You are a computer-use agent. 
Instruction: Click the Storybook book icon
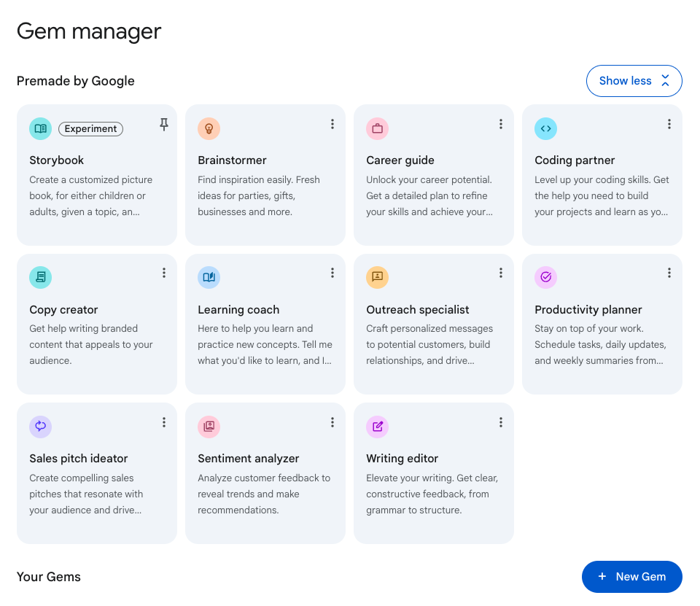click(40, 128)
